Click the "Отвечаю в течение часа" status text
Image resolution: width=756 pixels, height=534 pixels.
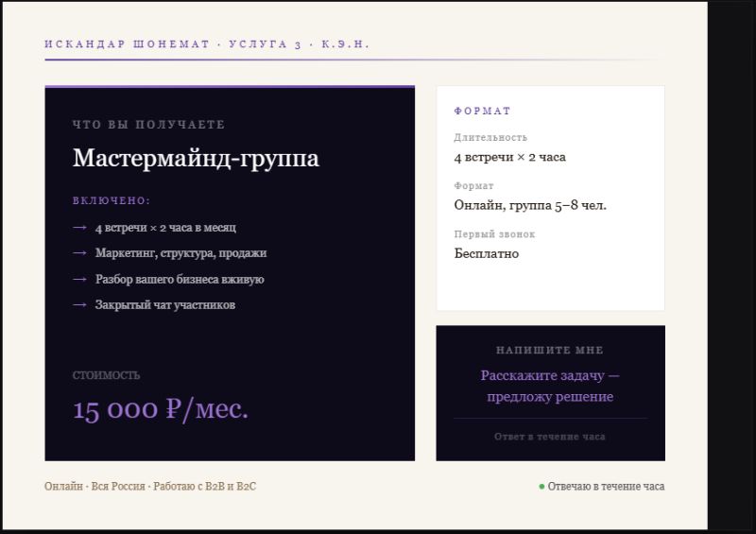[606, 487]
